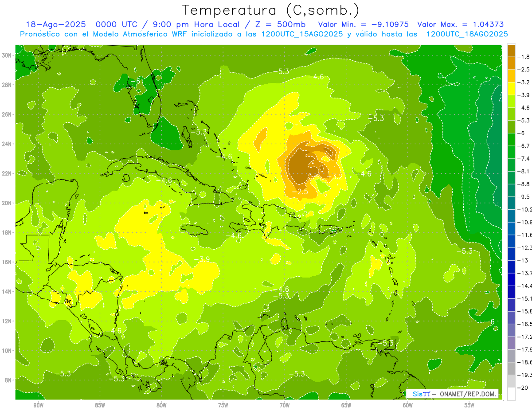
Task: Click the "60W" longitude axis label
Action: 408,405
